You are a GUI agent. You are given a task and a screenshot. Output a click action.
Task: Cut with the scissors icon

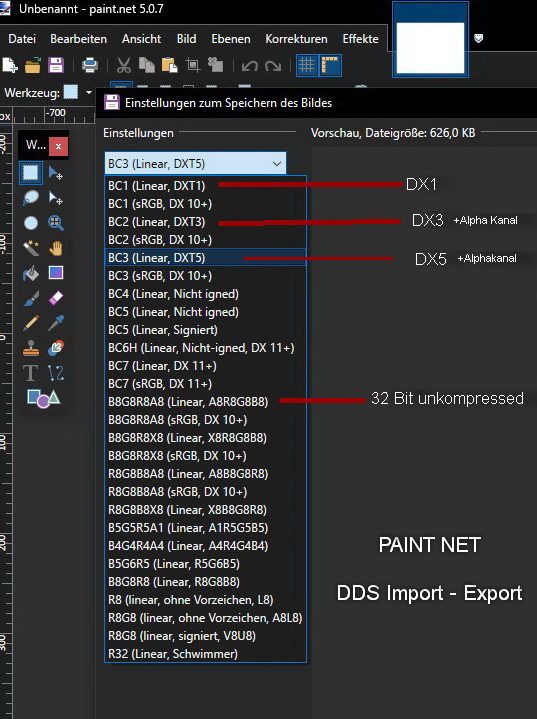(x=123, y=65)
